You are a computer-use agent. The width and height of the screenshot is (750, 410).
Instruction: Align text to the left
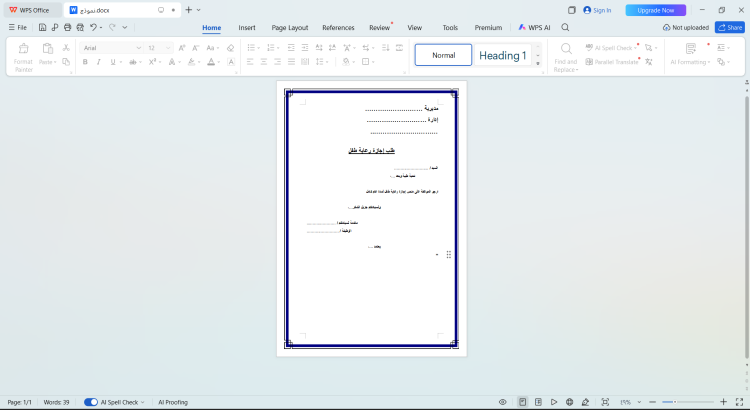click(x=250, y=62)
